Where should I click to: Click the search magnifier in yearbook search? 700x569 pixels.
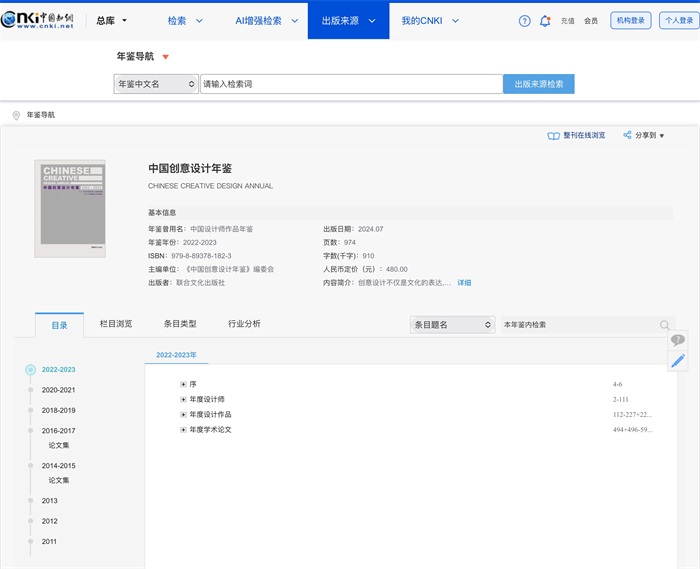pyautogui.click(x=665, y=325)
